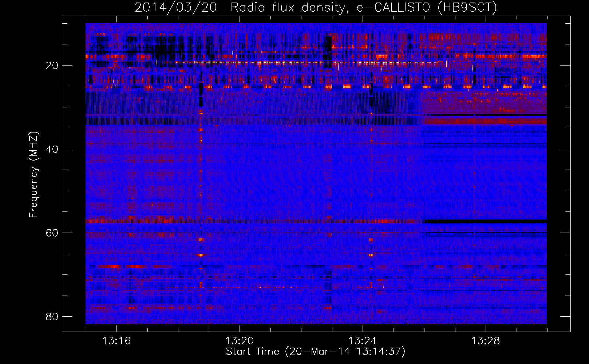Click the bright spot near 65 MHz after 13:24
Image resolution: width=589 pixels, height=364 pixels.
[371, 255]
